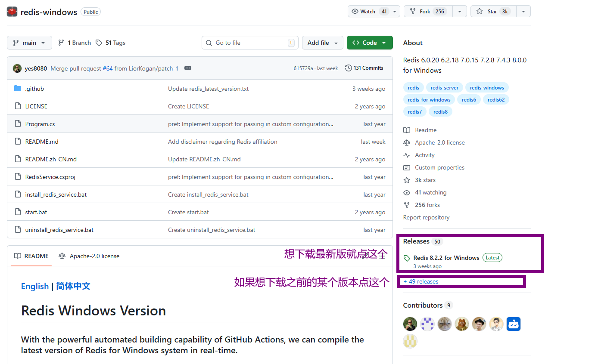Click the file icon beside start.bat
This screenshot has height=364, width=595.
click(18, 212)
